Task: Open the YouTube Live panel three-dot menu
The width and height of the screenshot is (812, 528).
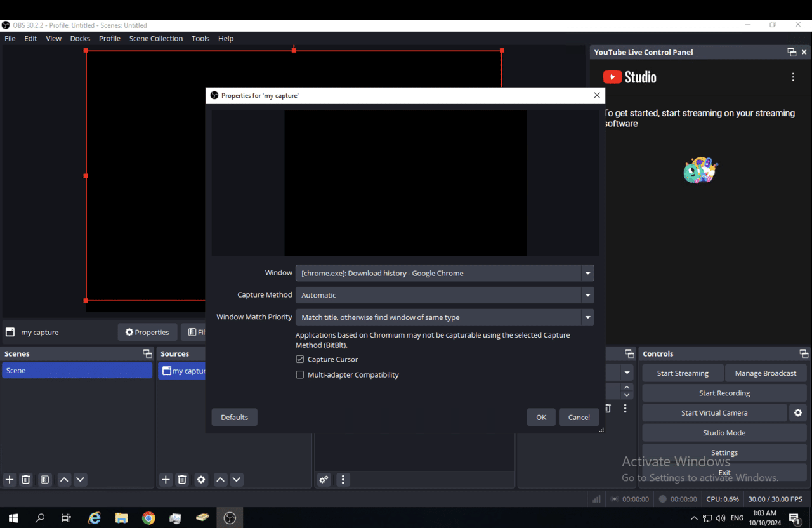Action: (792, 76)
